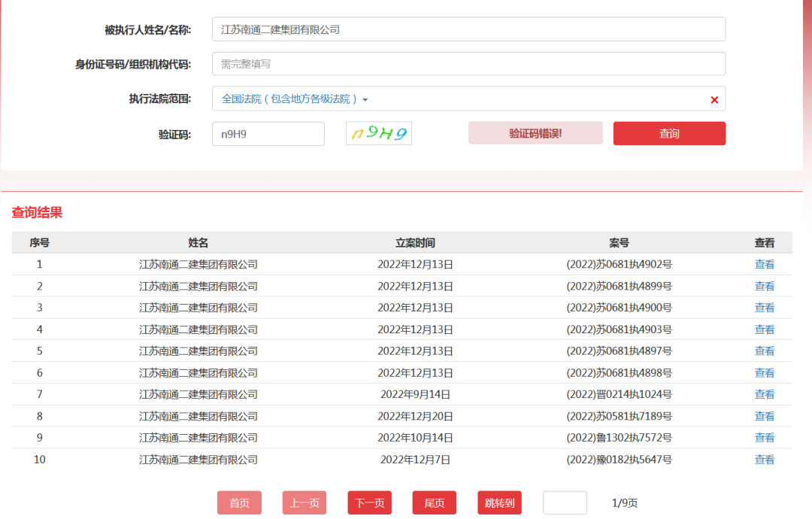Click the 序号 column header

point(39,242)
